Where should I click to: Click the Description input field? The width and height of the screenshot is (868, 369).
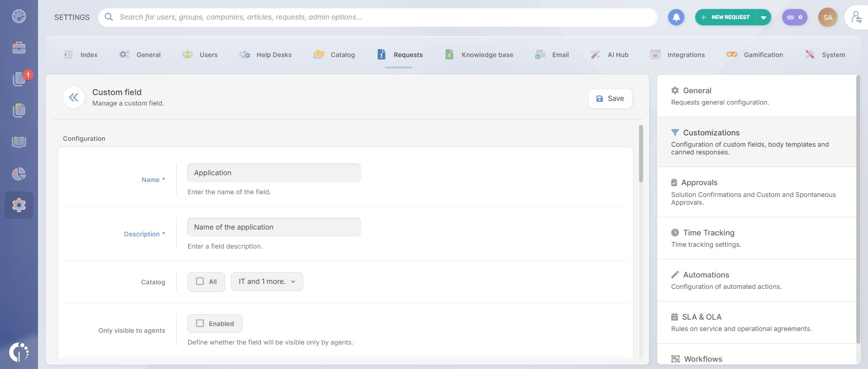tap(274, 227)
